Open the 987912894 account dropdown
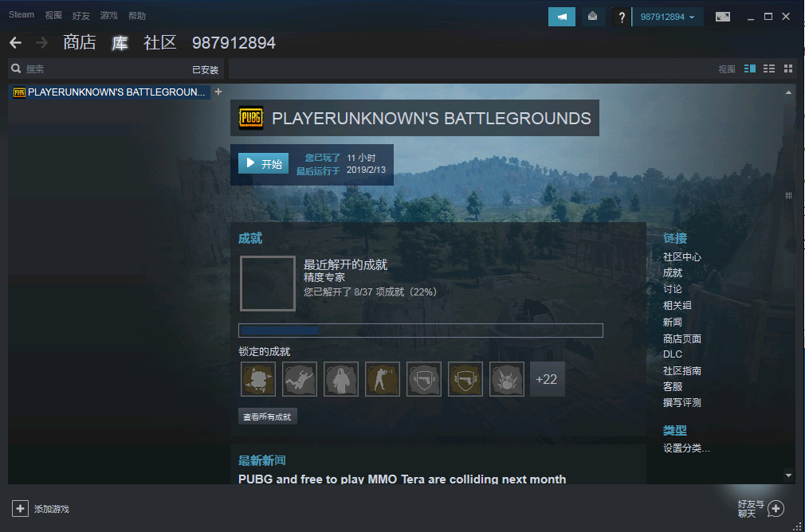 click(667, 17)
